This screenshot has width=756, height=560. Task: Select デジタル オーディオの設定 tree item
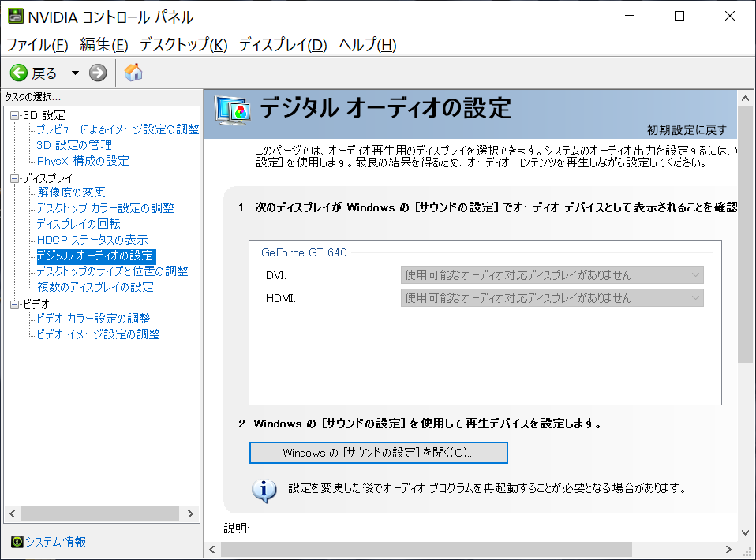[95, 256]
